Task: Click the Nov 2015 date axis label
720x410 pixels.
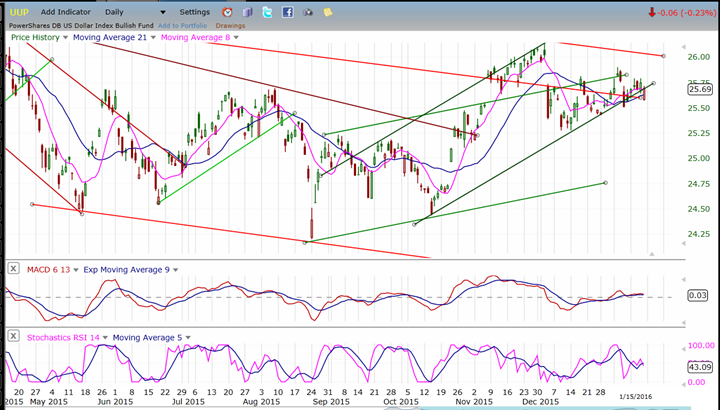Action: pos(474,402)
